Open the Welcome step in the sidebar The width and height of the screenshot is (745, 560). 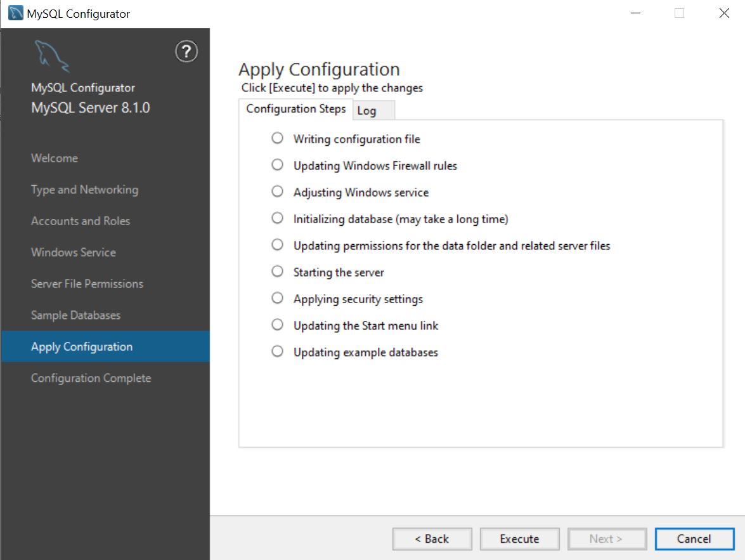[x=55, y=158]
